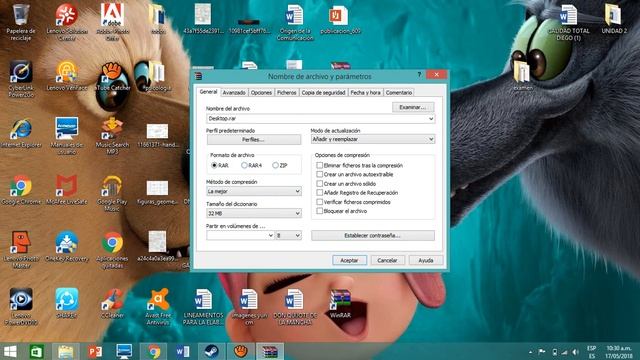Open Steam from the taskbar
The width and height of the screenshot is (640, 360).
pyautogui.click(x=211, y=351)
